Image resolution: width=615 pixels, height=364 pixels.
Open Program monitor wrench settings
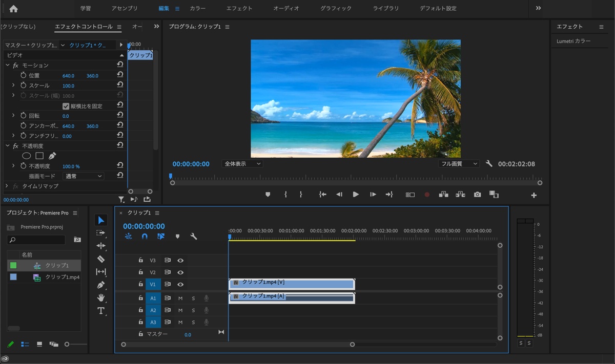click(x=489, y=164)
